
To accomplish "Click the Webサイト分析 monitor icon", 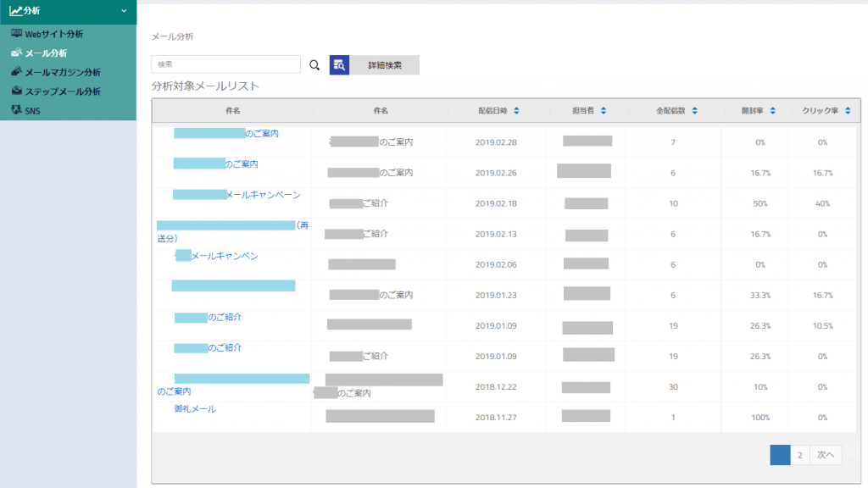I will (x=17, y=34).
